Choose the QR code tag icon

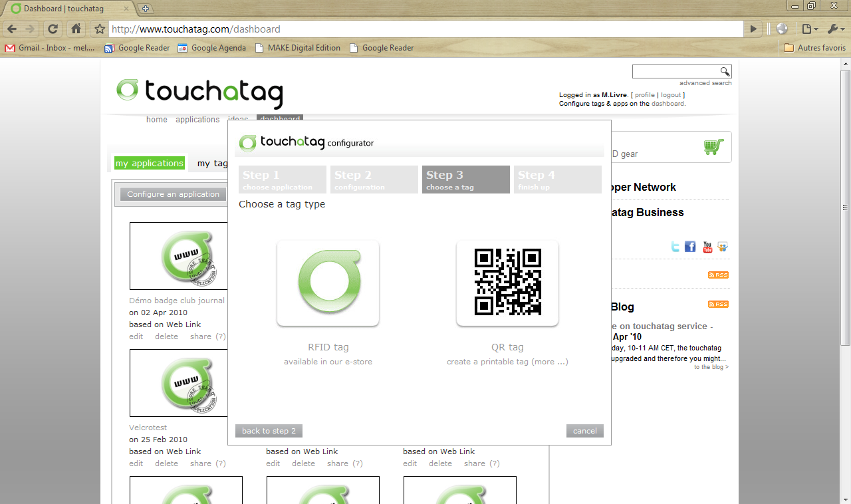tap(507, 283)
